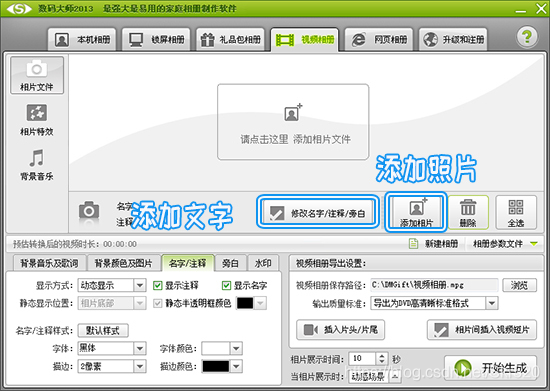Image resolution: width=550 pixels, height=391 pixels.
Task: Click the 默认样式 button
Action: (x=103, y=330)
